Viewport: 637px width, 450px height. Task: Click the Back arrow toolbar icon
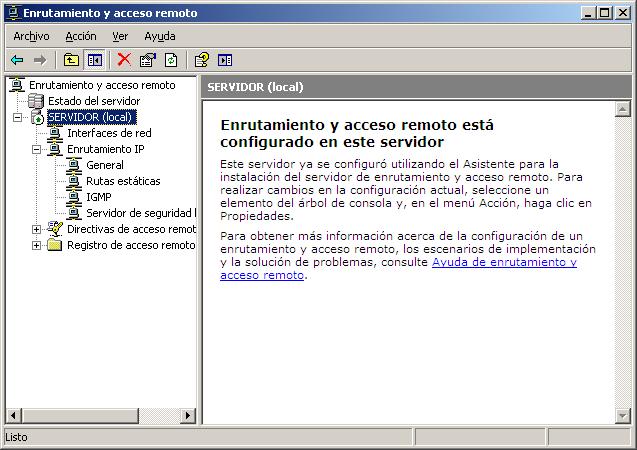17,60
